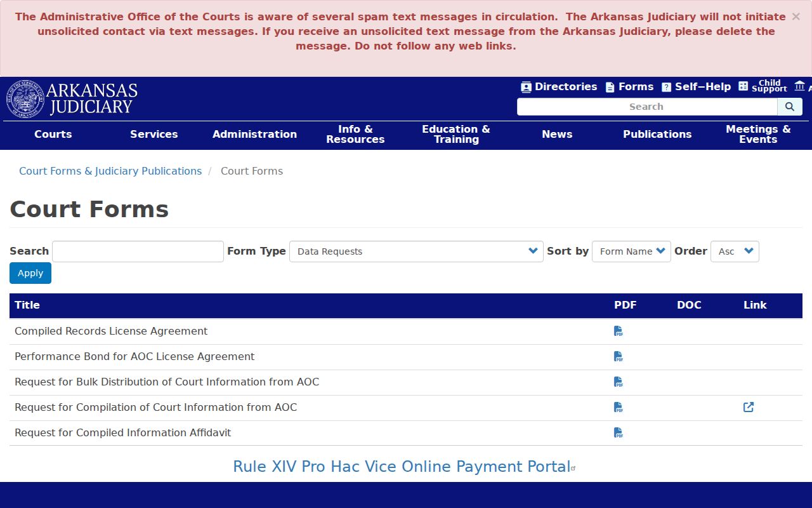812x508 pixels.
Task: Click 'Request for Compiled Information Affidavit' title
Action: (123, 433)
